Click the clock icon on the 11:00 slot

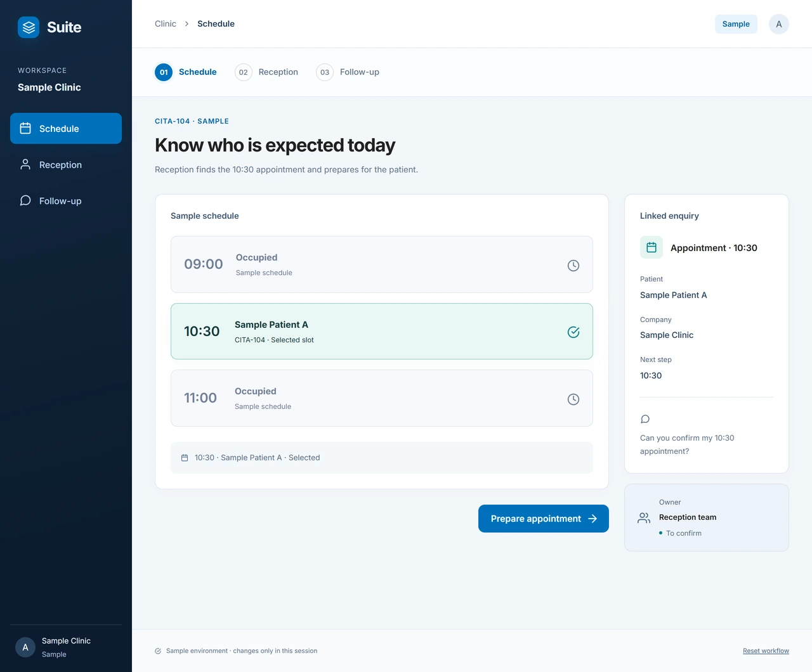[x=573, y=399]
